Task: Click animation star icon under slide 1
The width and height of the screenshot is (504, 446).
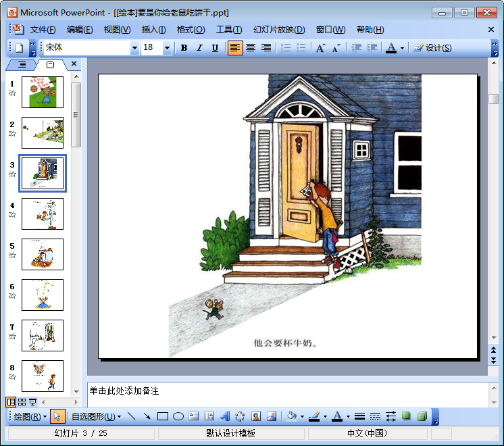Action: tap(12, 93)
